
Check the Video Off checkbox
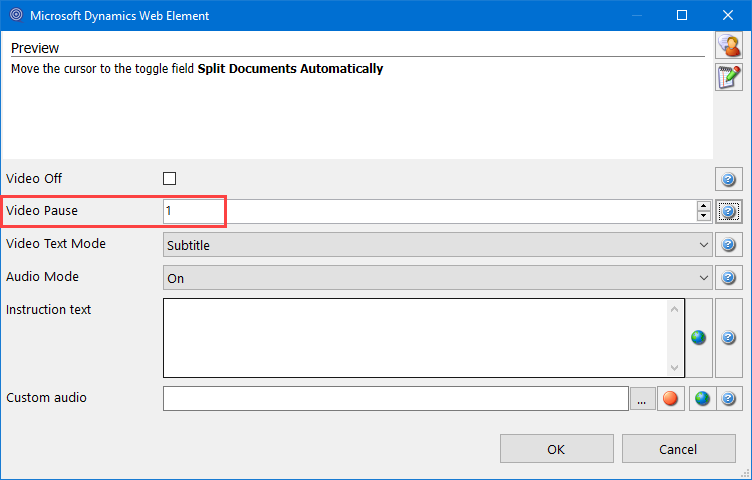click(169, 178)
